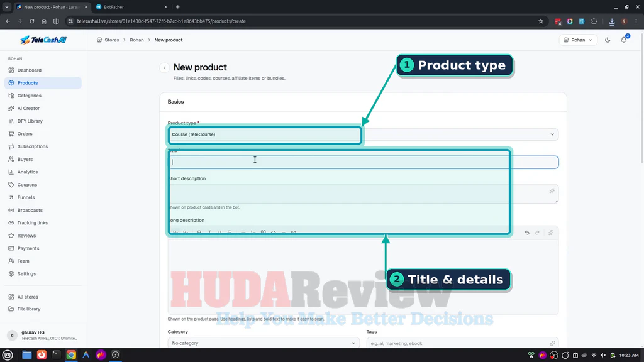Switch to the BotFather browser tab
644x362 pixels.
pyautogui.click(x=131, y=7)
